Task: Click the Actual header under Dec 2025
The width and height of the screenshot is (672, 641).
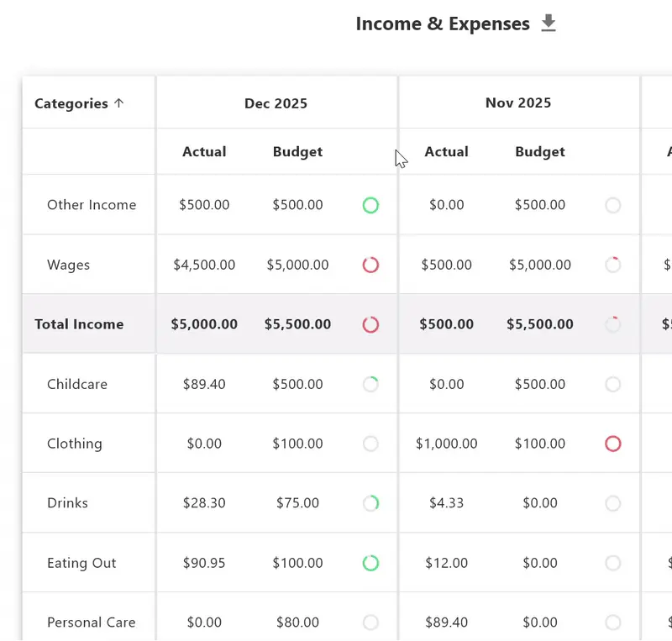Action: pos(203,152)
